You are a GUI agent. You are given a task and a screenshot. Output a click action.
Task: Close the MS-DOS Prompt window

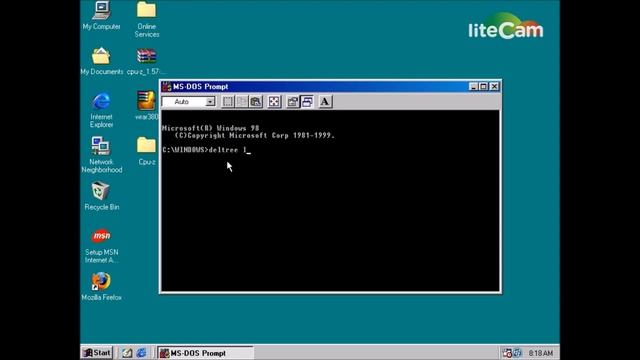click(494, 87)
